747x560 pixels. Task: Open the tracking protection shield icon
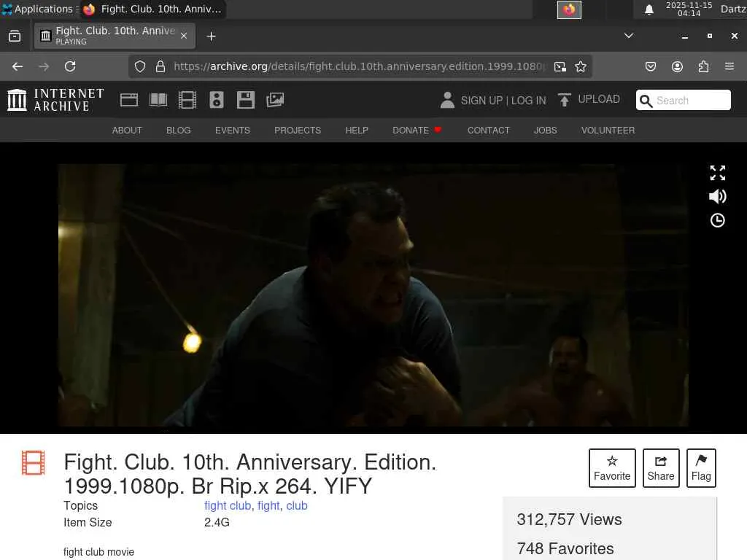pos(139,66)
